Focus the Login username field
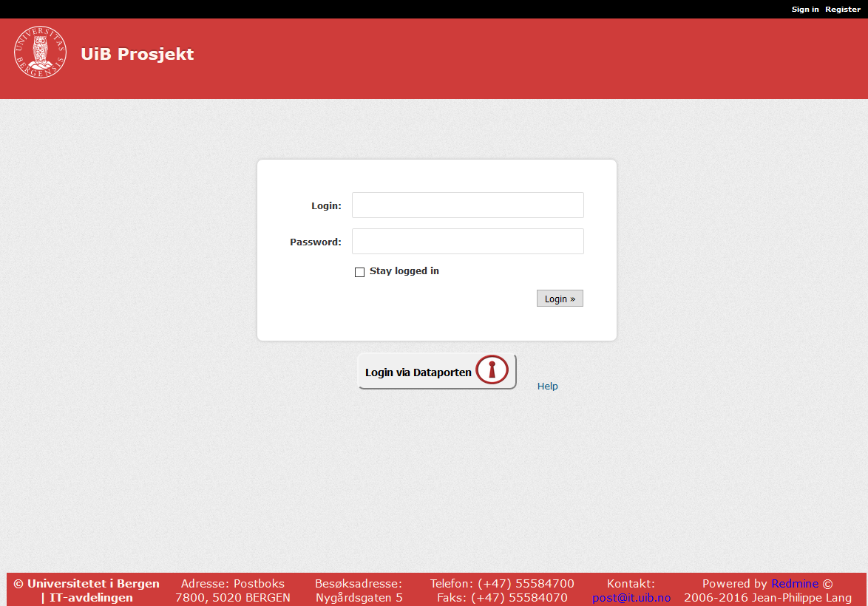Viewport: 868px width, 606px height. [467, 205]
